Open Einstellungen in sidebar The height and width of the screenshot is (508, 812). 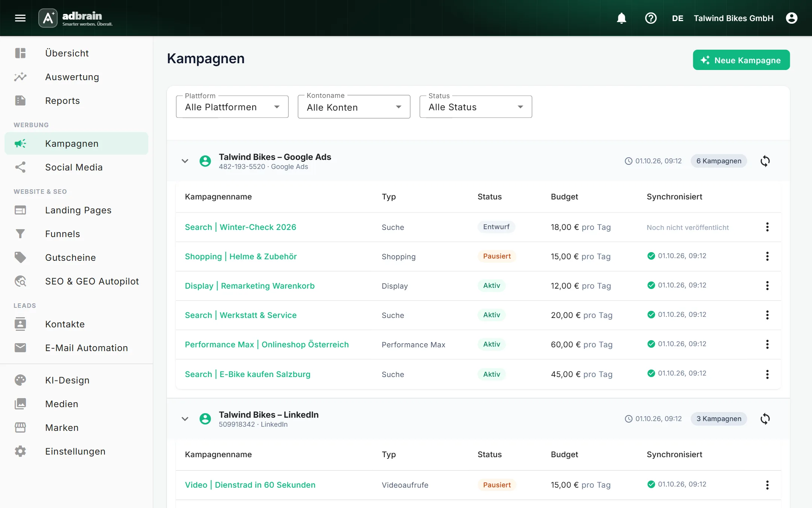click(76, 451)
